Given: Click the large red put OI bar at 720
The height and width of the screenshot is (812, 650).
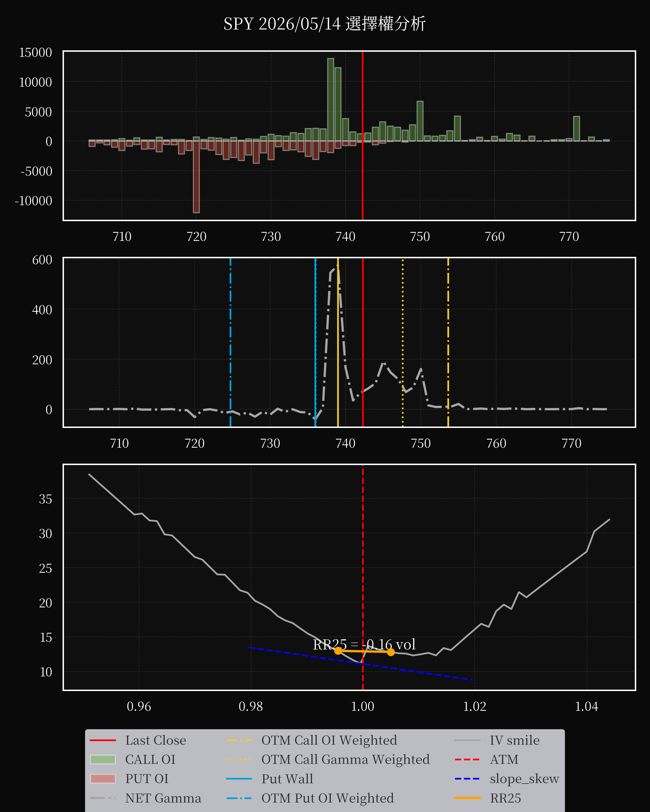Looking at the screenshot, I should 196,177.
